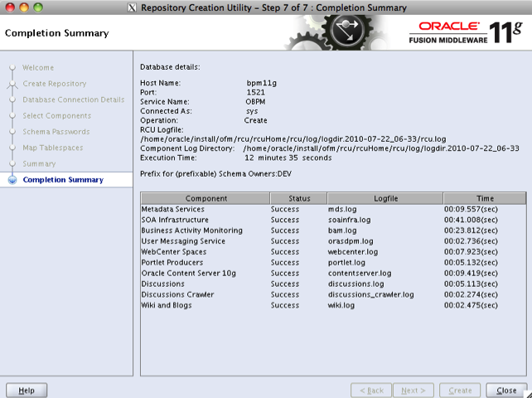This screenshot has width=532, height=398.
Task: Click the Component column header
Action: click(x=206, y=199)
